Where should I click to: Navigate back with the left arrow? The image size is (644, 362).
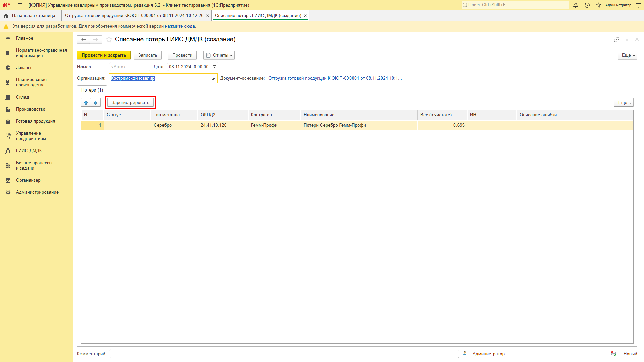click(x=84, y=40)
